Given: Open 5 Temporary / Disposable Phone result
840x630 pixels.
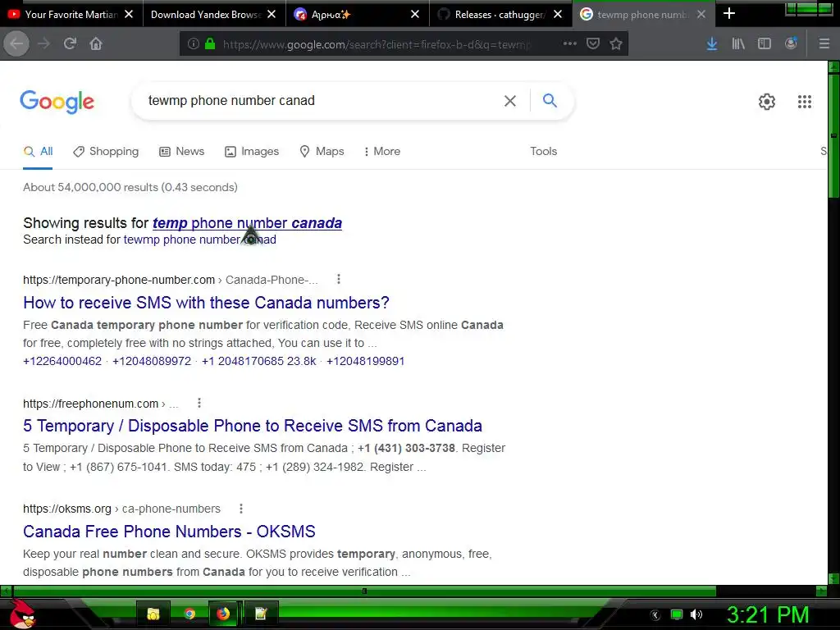Looking at the screenshot, I should [x=253, y=426].
